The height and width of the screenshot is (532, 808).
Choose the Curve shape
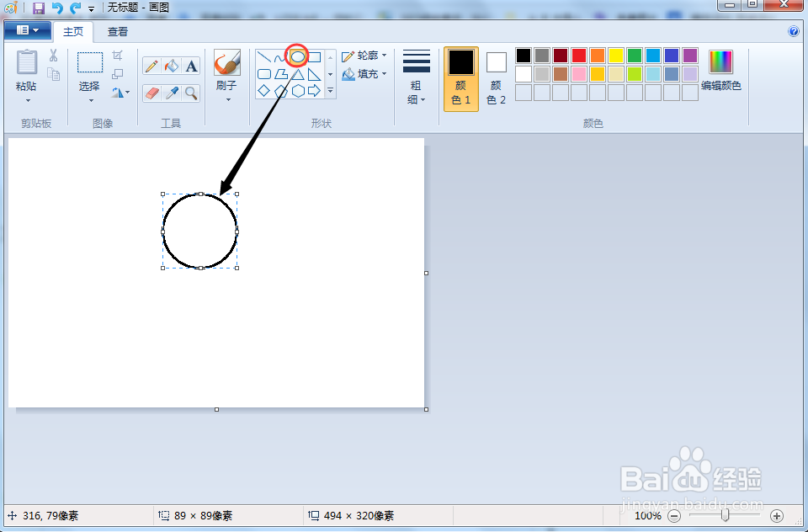point(280,56)
